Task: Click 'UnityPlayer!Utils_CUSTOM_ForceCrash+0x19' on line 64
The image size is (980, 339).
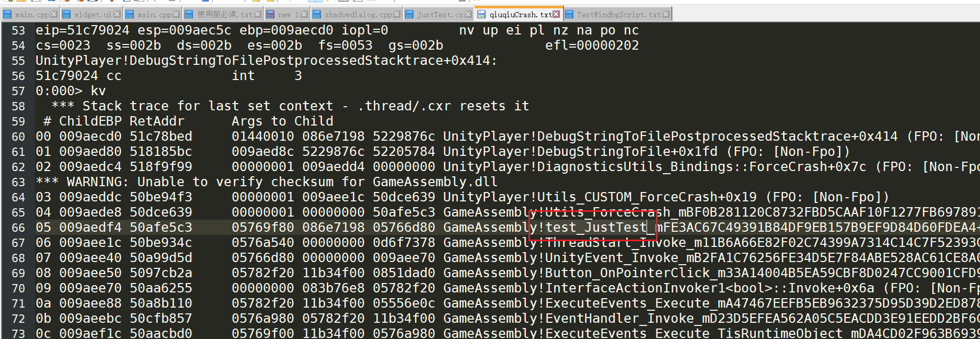Action: click(x=600, y=197)
